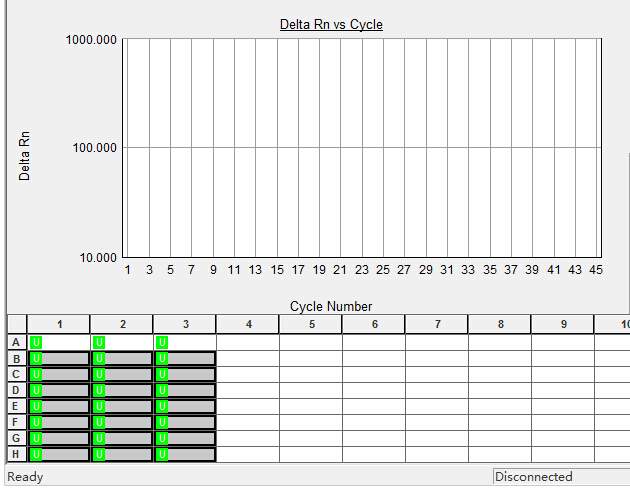Click the Ready status text
The height and width of the screenshot is (492, 630).
point(25,477)
